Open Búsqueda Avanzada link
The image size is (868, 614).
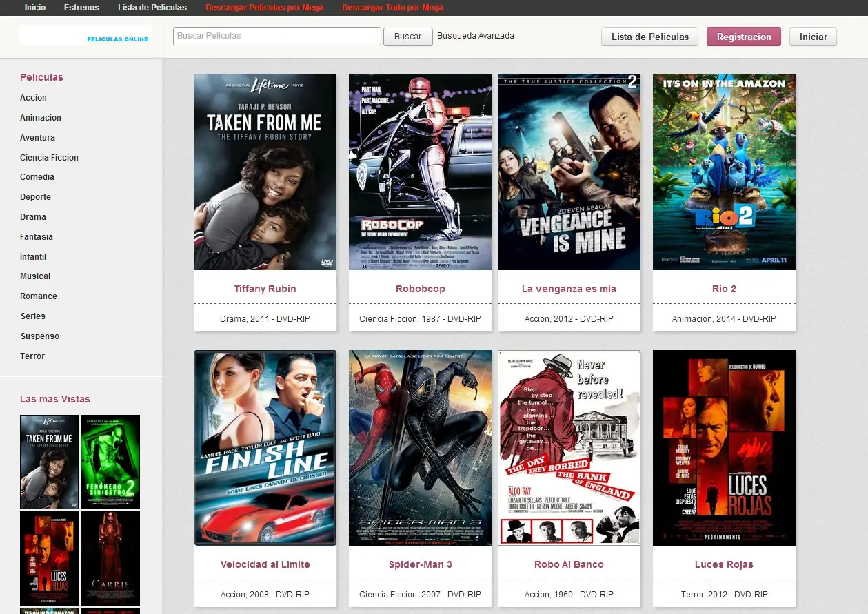pyautogui.click(x=476, y=36)
